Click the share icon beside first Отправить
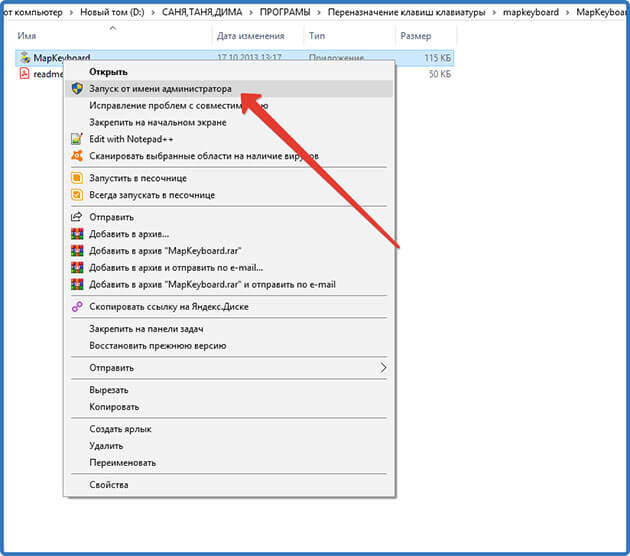This screenshot has height=556, width=630. pos(77,217)
